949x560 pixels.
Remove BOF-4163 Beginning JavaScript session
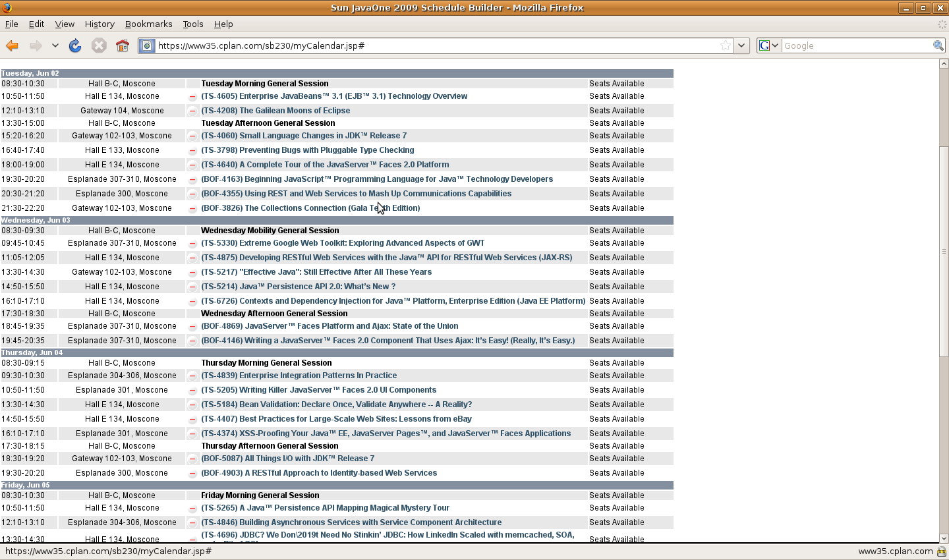click(x=192, y=180)
